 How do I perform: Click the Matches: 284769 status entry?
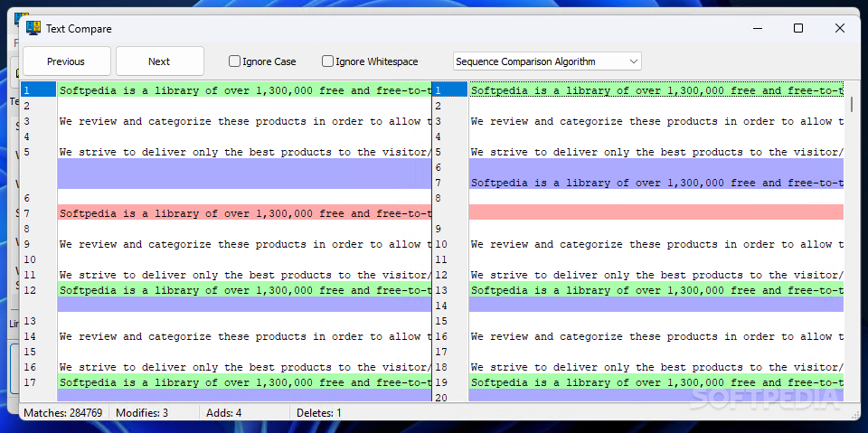pyautogui.click(x=62, y=412)
